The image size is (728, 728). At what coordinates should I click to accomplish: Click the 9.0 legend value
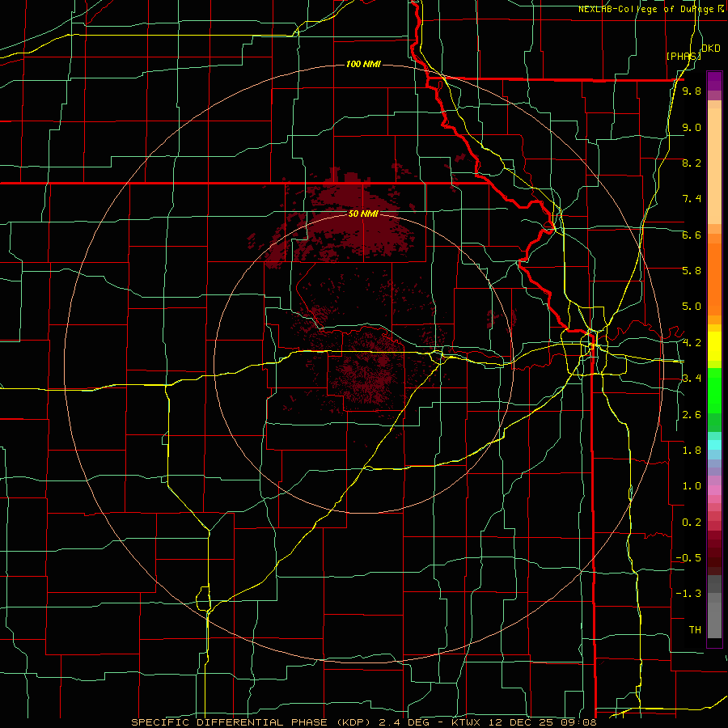coord(692,127)
